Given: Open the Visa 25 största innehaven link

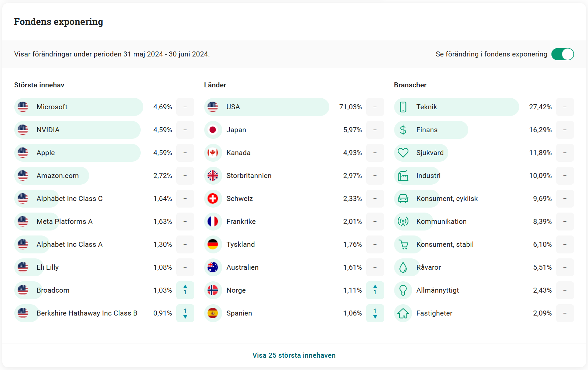Looking at the screenshot, I should pos(294,355).
